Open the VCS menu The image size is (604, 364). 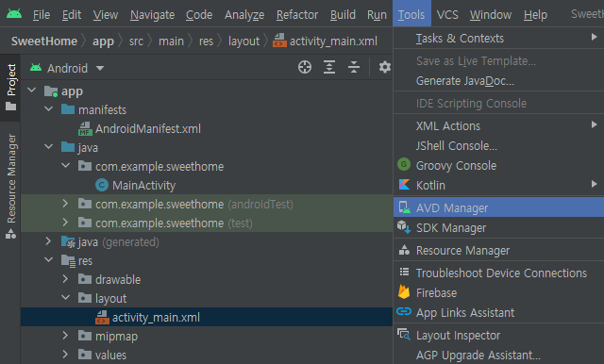pos(447,15)
